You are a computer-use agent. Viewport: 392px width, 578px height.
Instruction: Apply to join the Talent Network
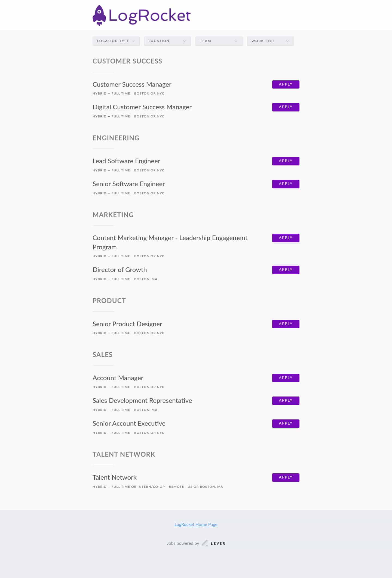(286, 477)
